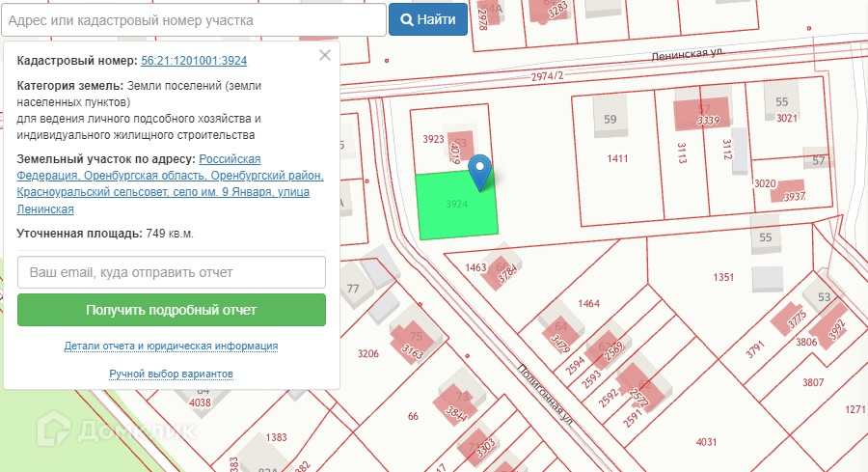The width and height of the screenshot is (868, 472).
Task: Open Детали отчета и юридическая информация link
Action: (x=172, y=346)
